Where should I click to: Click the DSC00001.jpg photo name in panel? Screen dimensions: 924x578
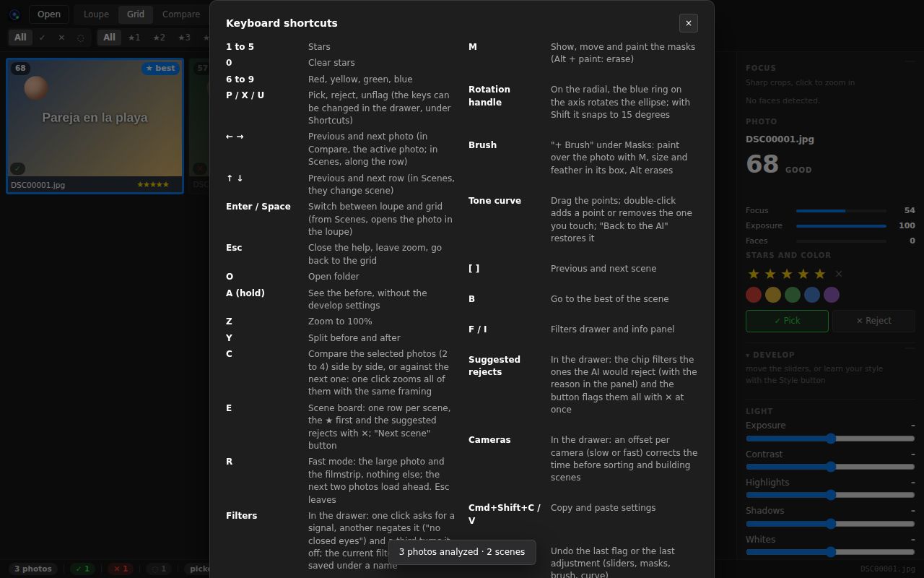pos(780,139)
